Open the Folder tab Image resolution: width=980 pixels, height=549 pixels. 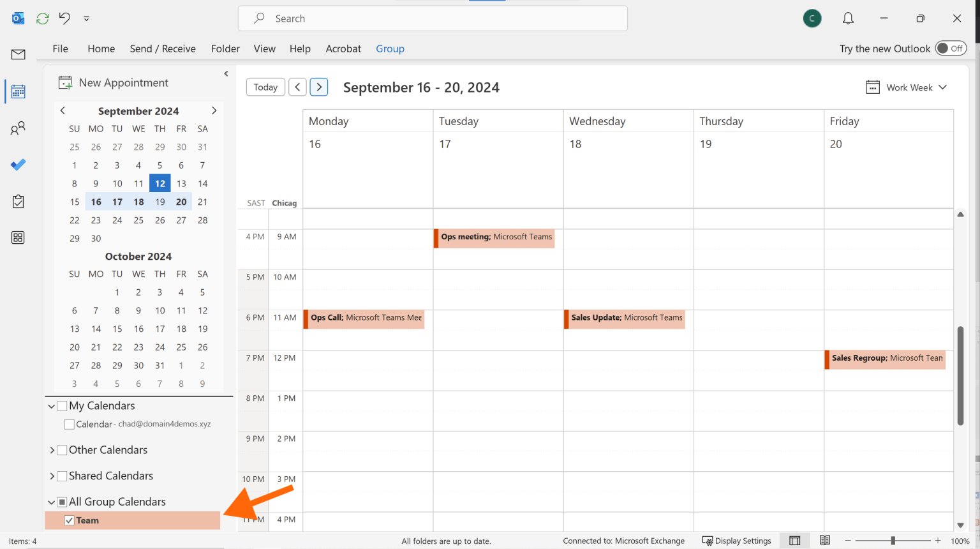tap(225, 49)
